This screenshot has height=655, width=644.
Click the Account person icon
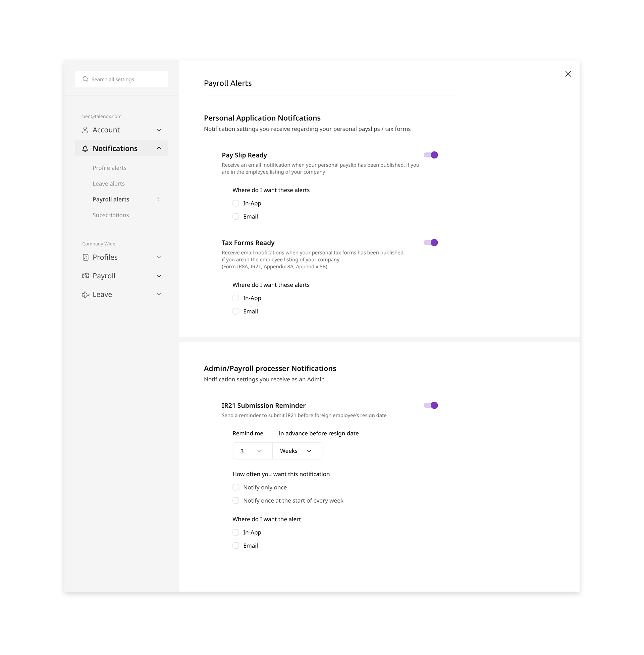coord(85,130)
